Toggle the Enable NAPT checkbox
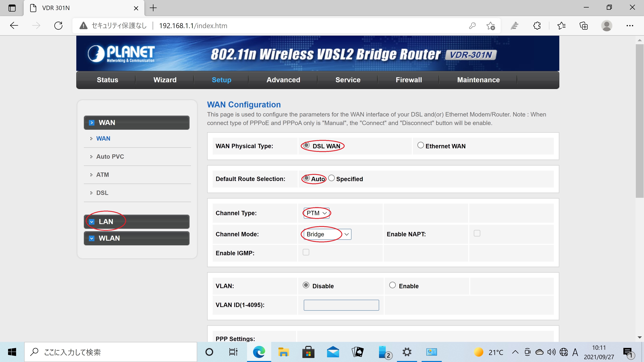Image resolution: width=644 pixels, height=362 pixels. pyautogui.click(x=477, y=233)
